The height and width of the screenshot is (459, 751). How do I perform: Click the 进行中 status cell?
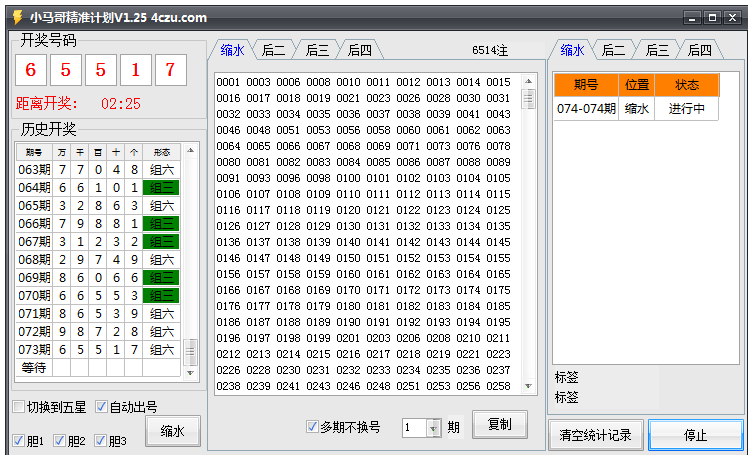[x=687, y=109]
